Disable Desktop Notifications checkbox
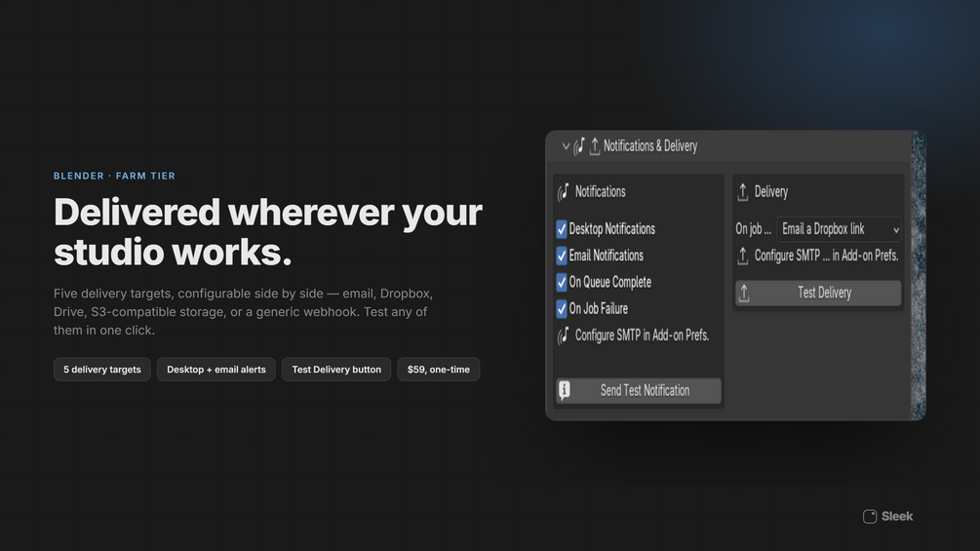 point(562,228)
